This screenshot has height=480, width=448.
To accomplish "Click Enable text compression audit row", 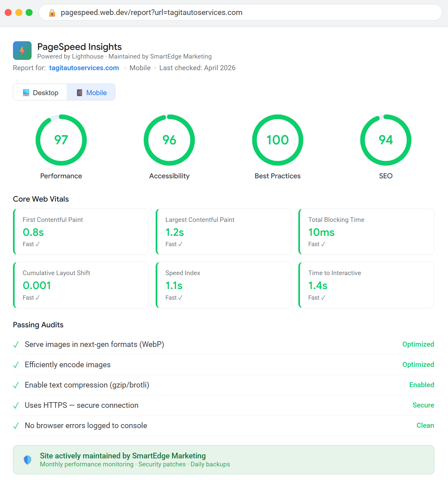I will (224, 385).
